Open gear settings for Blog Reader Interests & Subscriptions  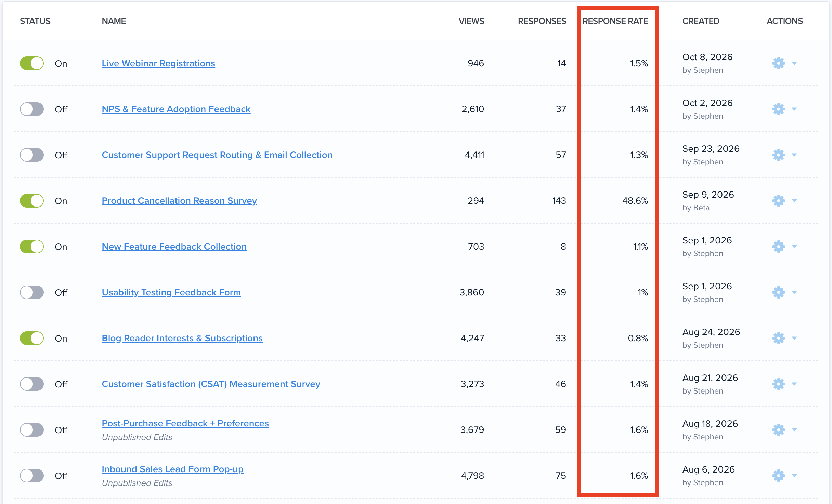(778, 338)
